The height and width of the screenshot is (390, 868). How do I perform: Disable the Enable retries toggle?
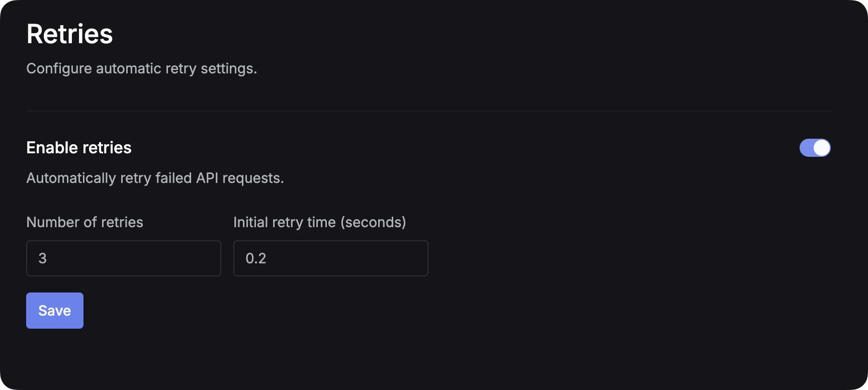pos(815,148)
